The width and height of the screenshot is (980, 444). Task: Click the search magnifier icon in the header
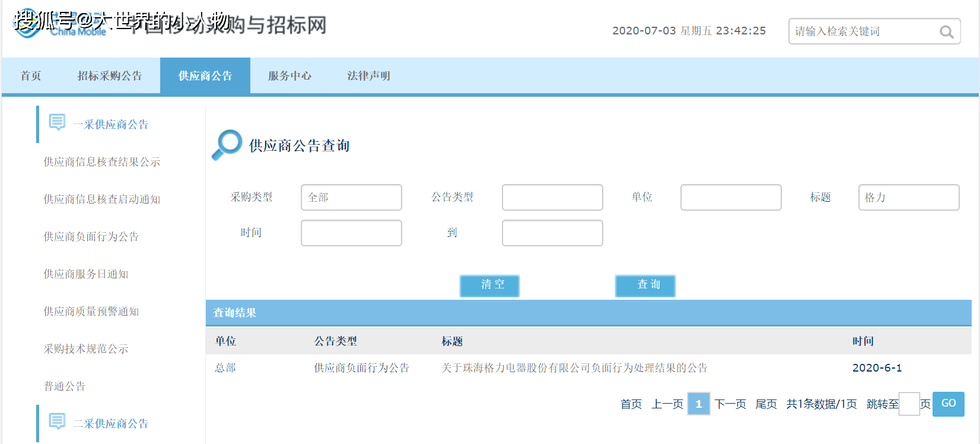coord(946,32)
